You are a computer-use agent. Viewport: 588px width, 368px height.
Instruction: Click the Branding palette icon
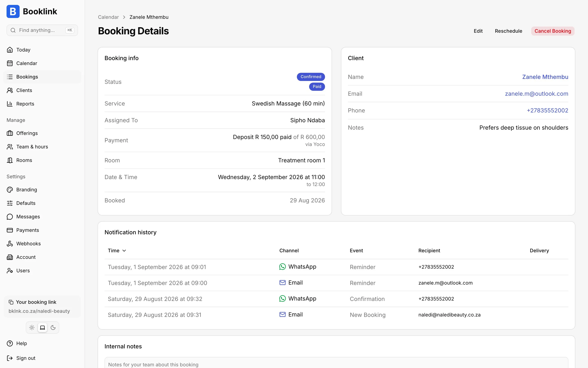coord(10,190)
